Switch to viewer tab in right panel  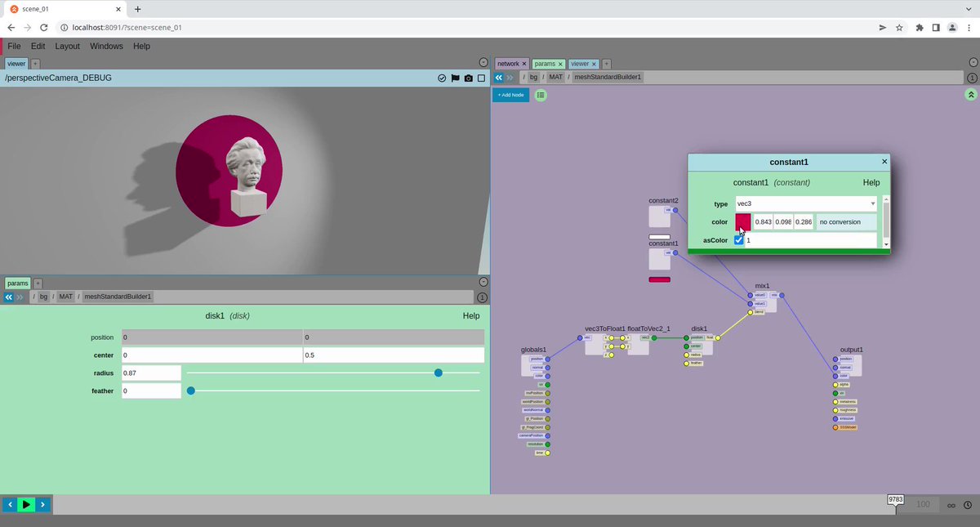point(580,63)
